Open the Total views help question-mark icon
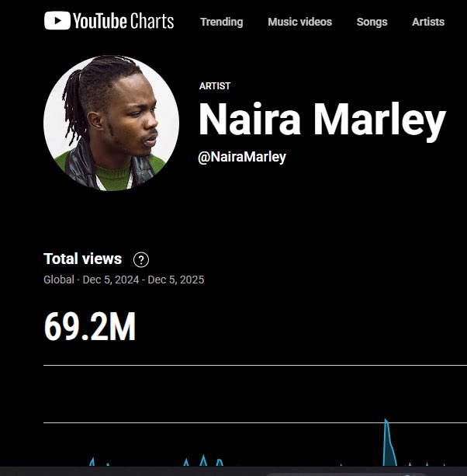Viewport: 467px width, 476px height. [141, 259]
